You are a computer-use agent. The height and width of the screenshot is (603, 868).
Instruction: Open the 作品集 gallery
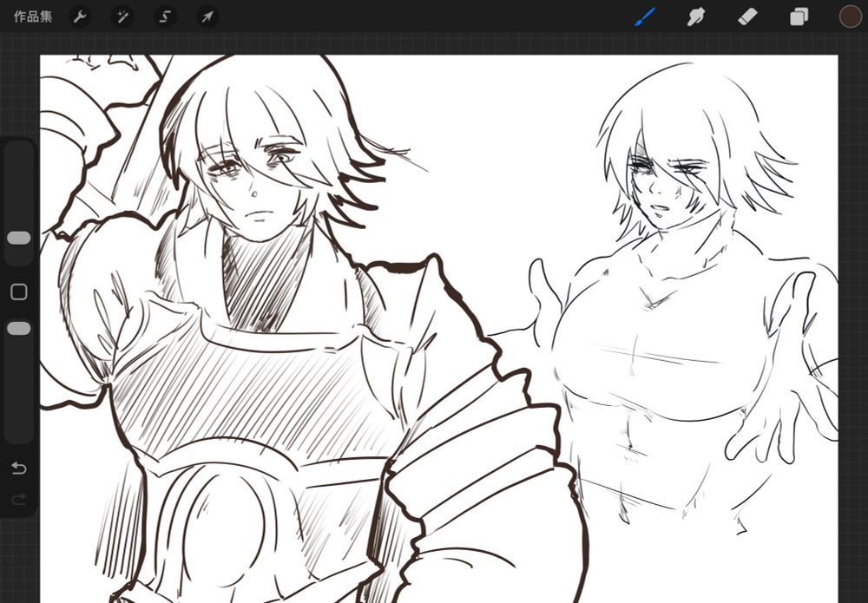(33, 16)
